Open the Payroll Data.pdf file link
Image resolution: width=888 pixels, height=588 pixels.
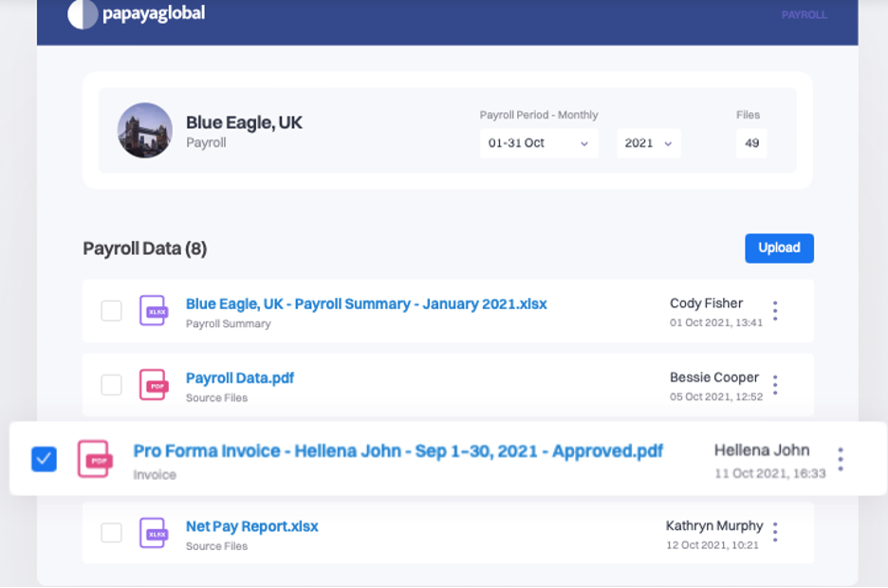(238, 377)
